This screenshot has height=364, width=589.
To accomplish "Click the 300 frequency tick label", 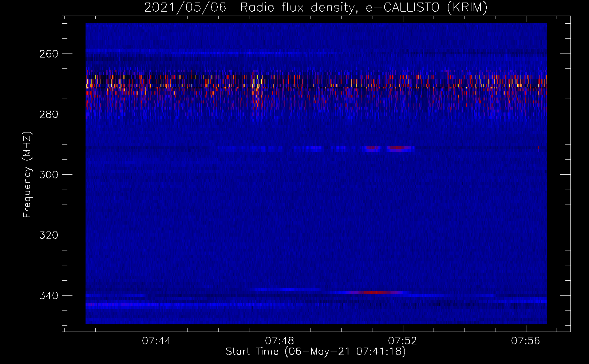I will (x=49, y=175).
